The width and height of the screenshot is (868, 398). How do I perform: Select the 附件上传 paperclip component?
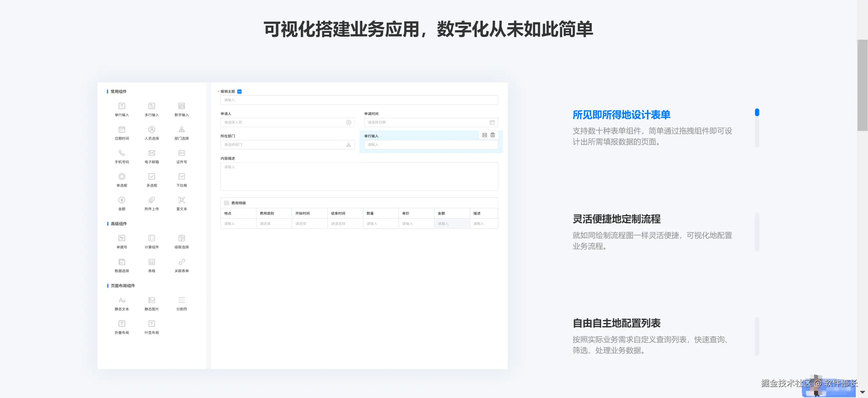pyautogui.click(x=152, y=200)
